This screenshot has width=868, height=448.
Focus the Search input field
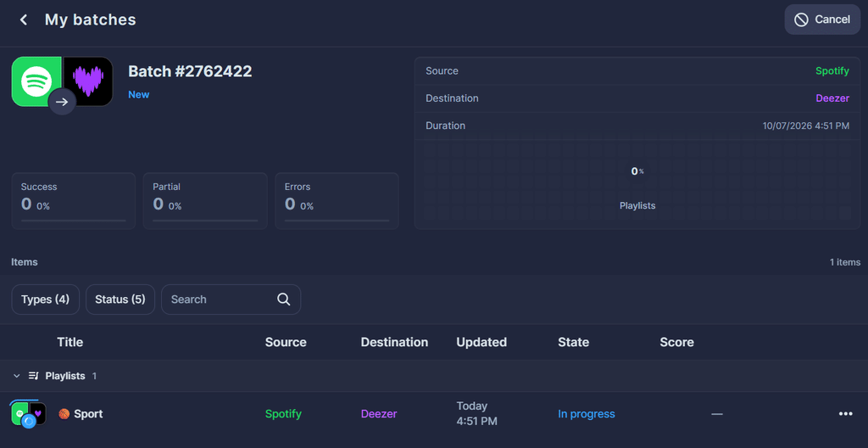pyautogui.click(x=231, y=300)
